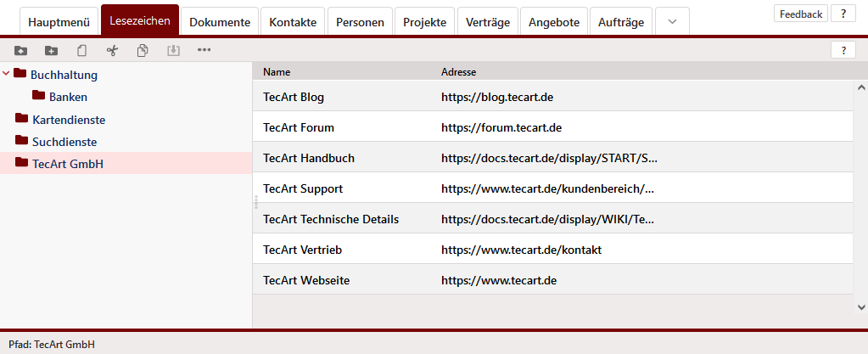The height and width of the screenshot is (354, 868).
Task: Collapse the Buchhaltung folder chevron
Action: point(7,75)
